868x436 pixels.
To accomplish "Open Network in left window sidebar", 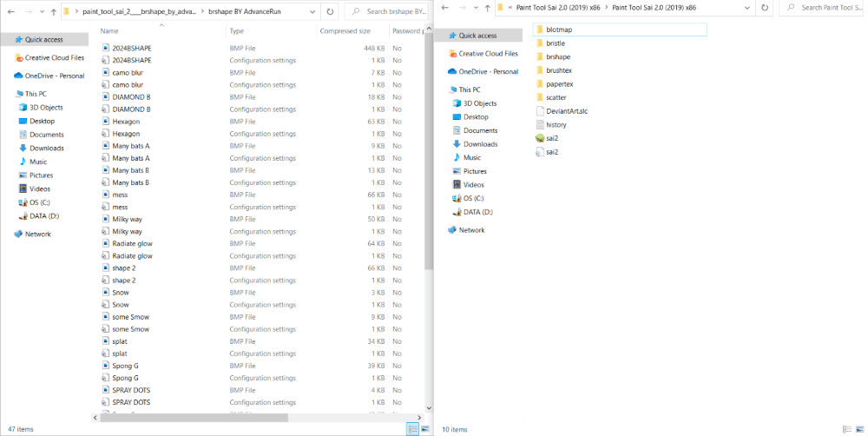I will [x=37, y=234].
